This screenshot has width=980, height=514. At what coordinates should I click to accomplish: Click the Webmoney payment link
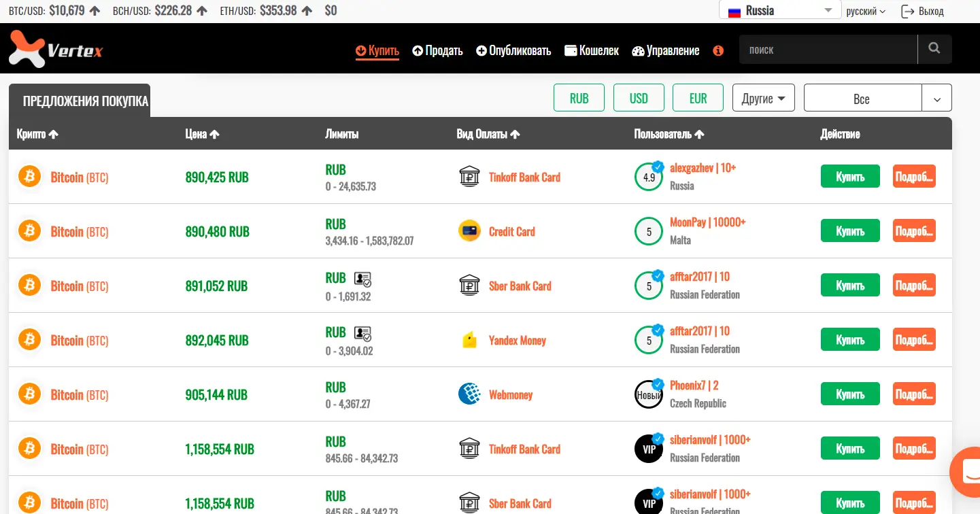point(511,395)
